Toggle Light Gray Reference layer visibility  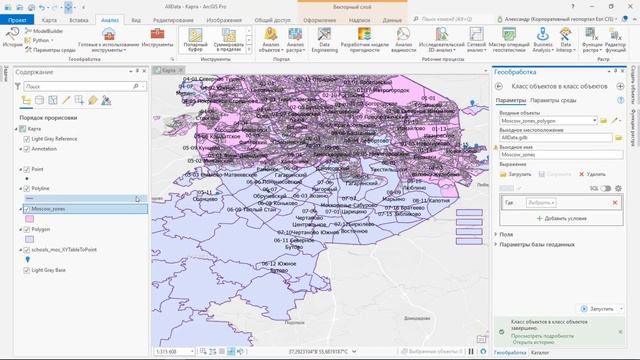[27, 139]
